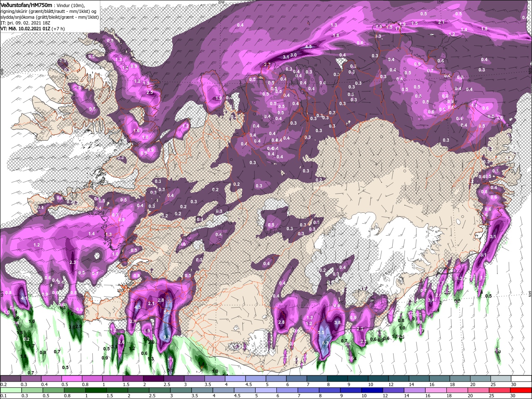Click the 15W longitude label
This screenshot has height=399, width=532.
tap(440, 2)
